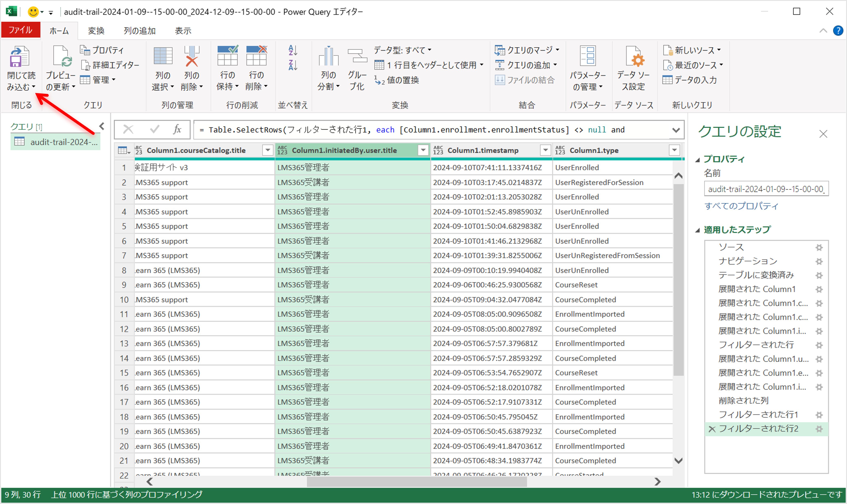This screenshot has width=847, height=504.
Task: Click the smiley feedback icon
Action: [33, 12]
